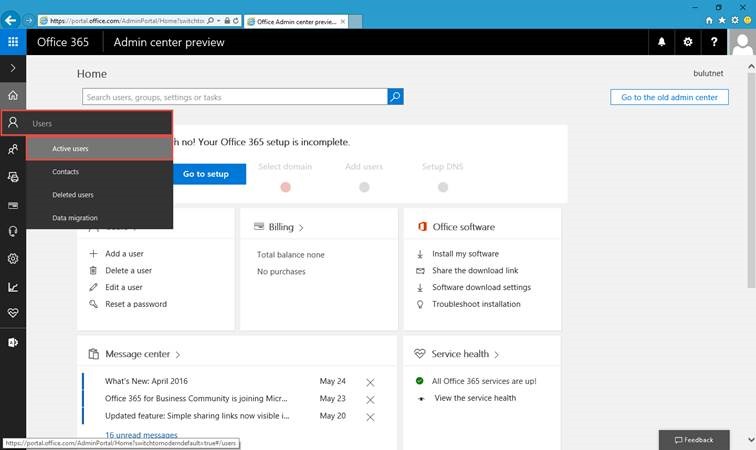Open the help question mark
756x450 pixels.
pos(714,42)
